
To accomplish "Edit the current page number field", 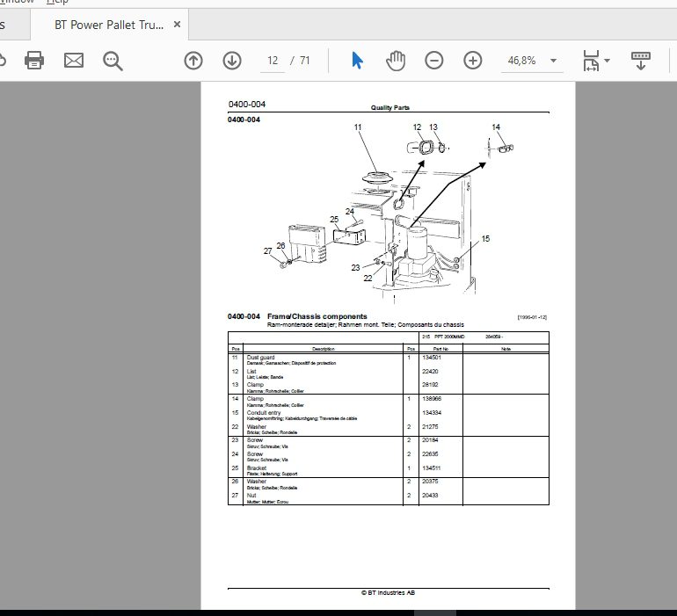I will click(x=273, y=61).
